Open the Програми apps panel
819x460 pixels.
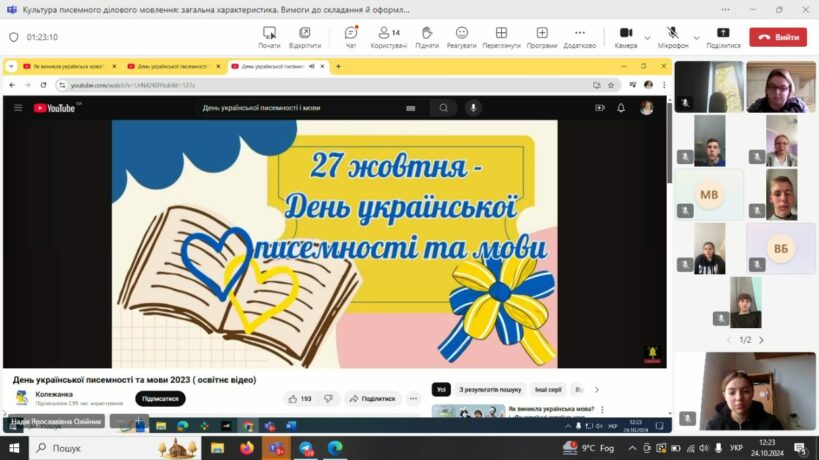542,37
